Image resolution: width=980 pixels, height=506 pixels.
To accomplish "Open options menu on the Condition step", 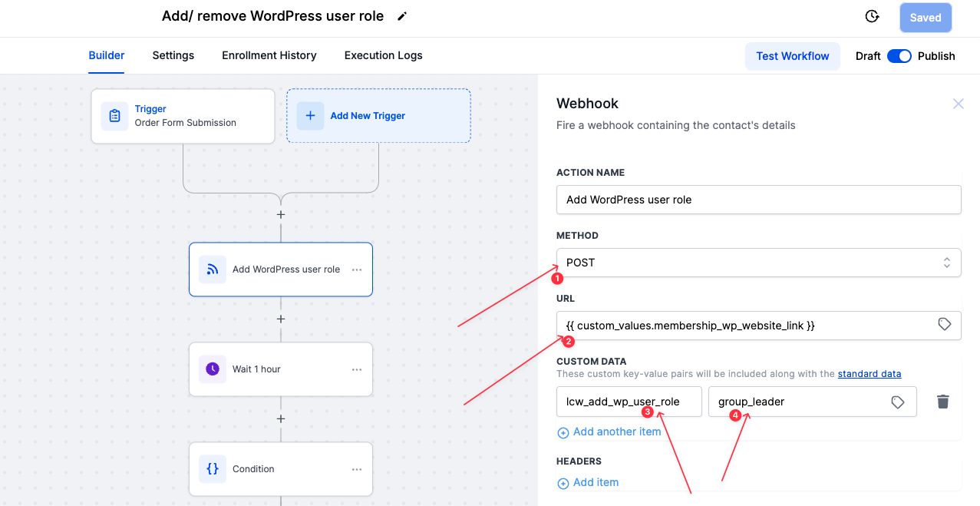I will pos(356,468).
